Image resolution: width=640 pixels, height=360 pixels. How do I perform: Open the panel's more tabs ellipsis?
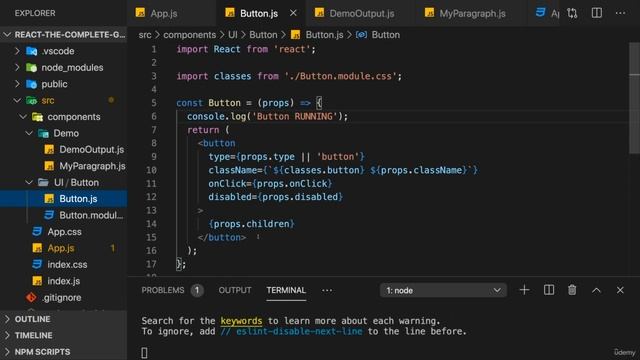(327, 290)
